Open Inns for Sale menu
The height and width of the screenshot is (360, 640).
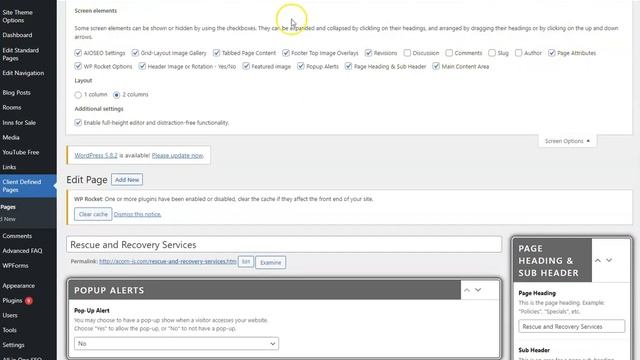pyautogui.click(x=19, y=122)
